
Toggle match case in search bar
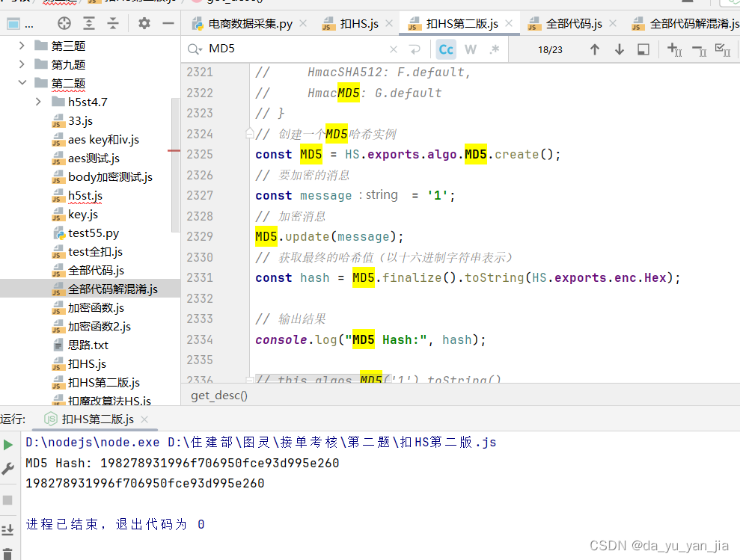pyautogui.click(x=446, y=49)
